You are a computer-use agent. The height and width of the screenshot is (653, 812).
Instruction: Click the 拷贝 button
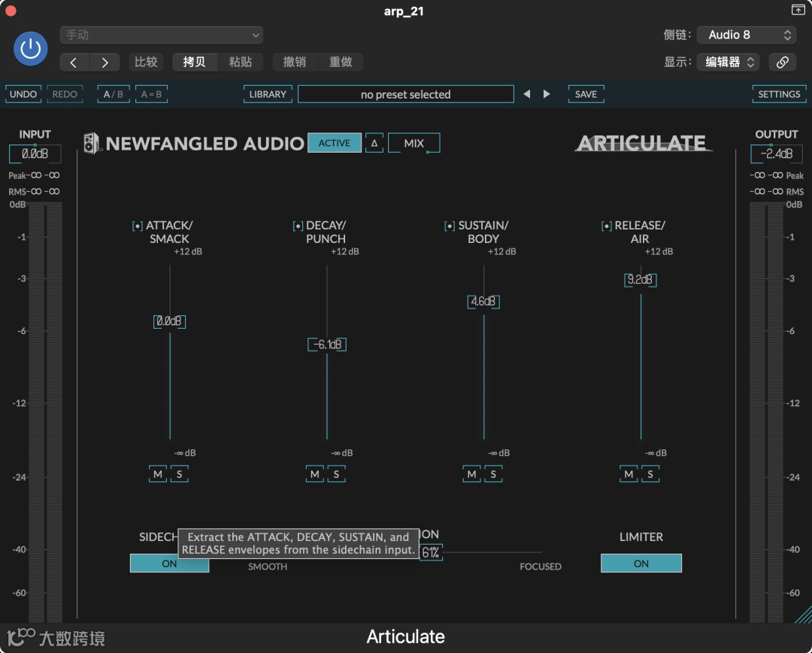tap(195, 62)
